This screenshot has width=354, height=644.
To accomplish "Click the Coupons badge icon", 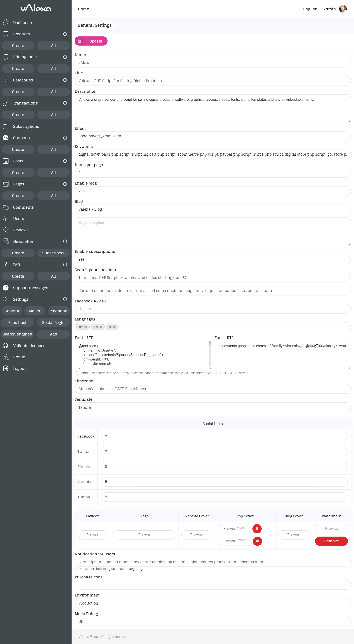I will 6,138.
